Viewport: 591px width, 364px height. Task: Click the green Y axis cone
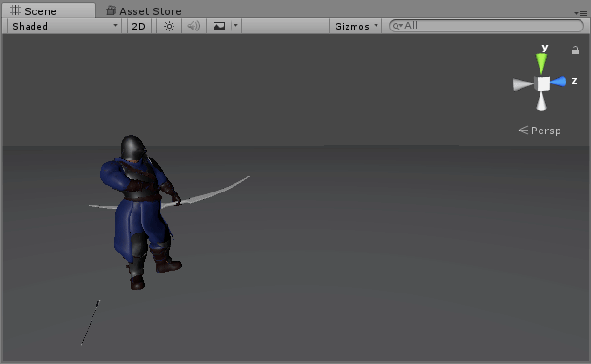pos(541,63)
